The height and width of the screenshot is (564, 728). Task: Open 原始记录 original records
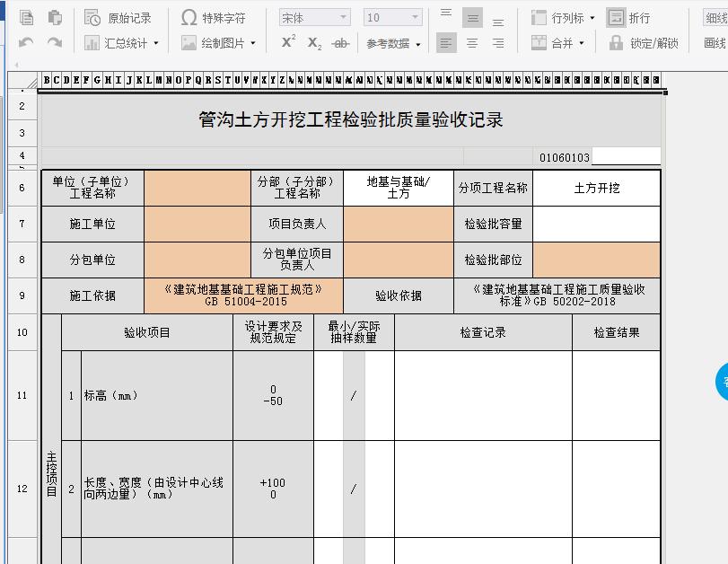click(118, 18)
